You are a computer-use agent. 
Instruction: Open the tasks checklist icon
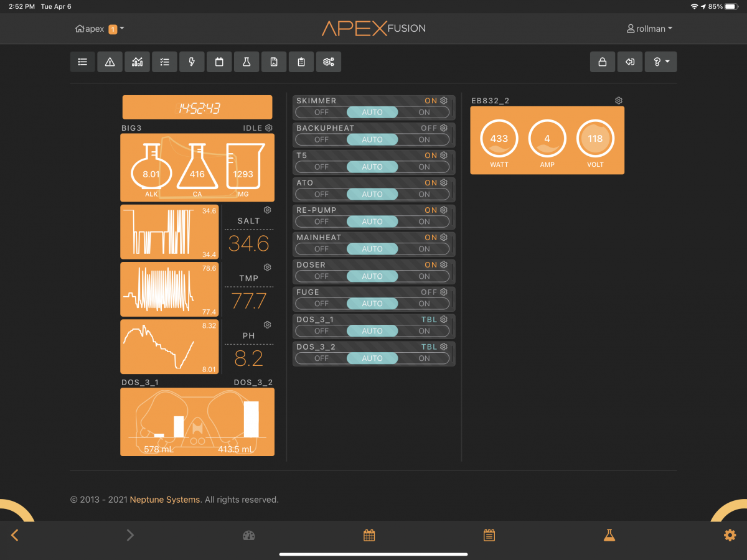tap(164, 62)
